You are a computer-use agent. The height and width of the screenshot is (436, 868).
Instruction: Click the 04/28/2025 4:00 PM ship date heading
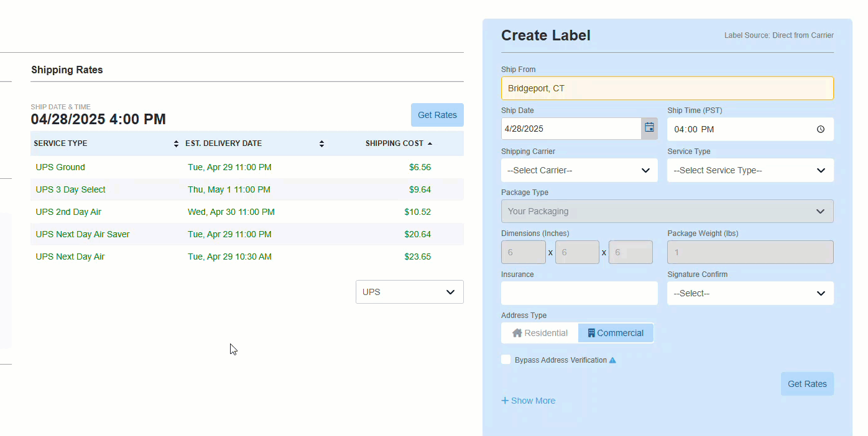coord(98,119)
